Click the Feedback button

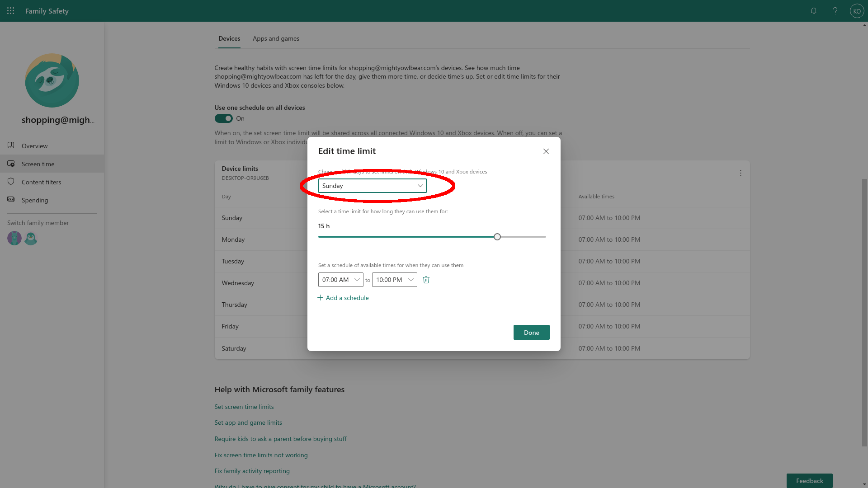click(810, 481)
